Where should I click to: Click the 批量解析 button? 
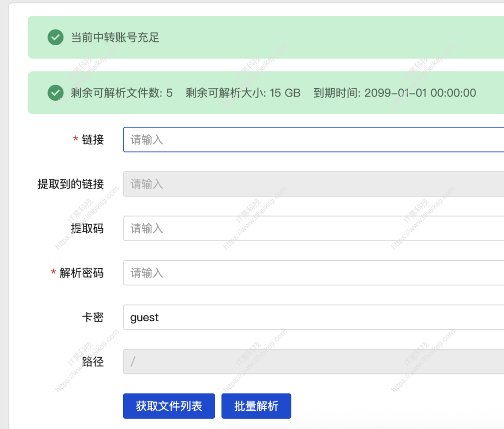point(256,406)
